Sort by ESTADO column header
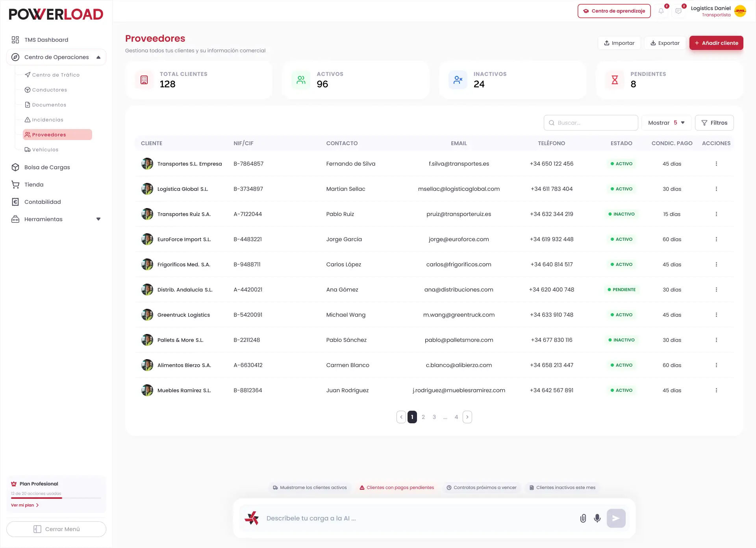Viewport: 756px width, 548px height. click(x=621, y=143)
